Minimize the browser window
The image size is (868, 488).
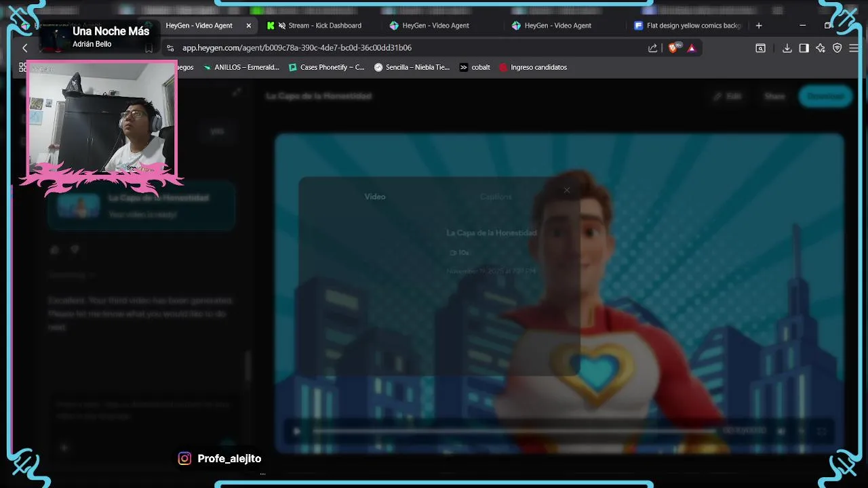803,26
